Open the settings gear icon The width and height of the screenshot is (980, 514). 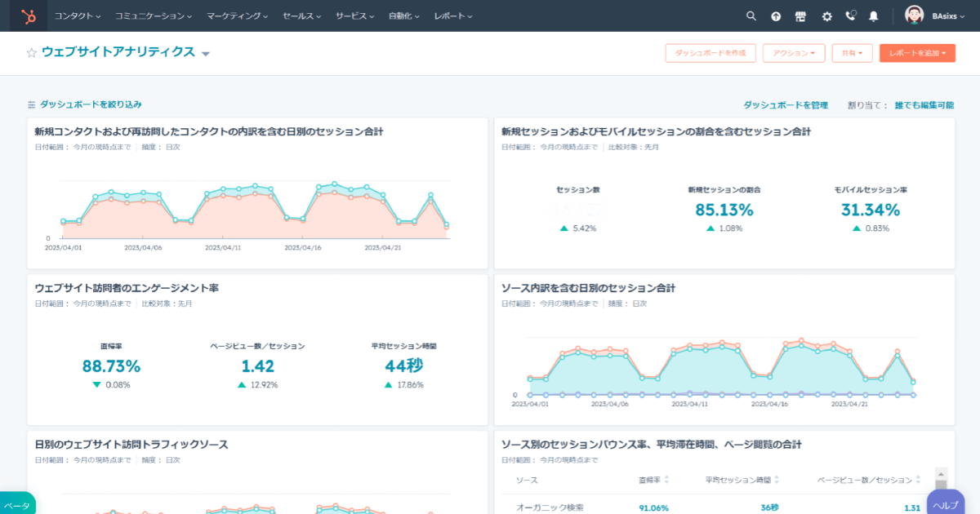tap(826, 16)
